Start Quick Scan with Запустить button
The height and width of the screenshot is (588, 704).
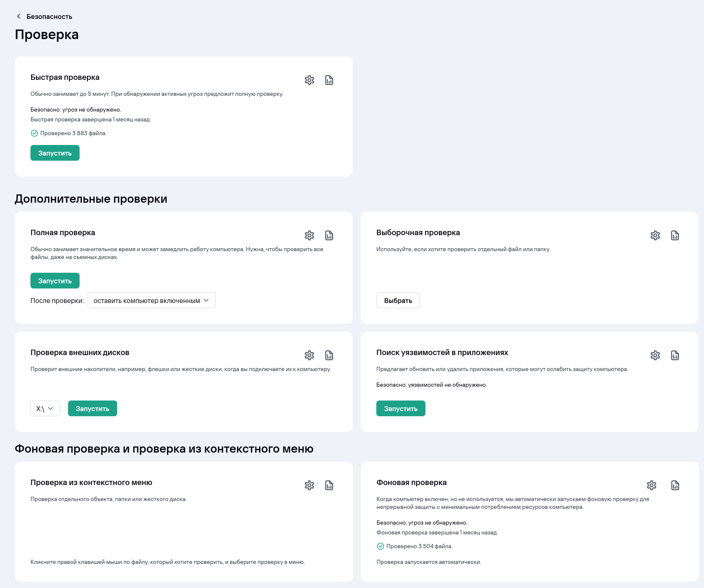point(55,153)
